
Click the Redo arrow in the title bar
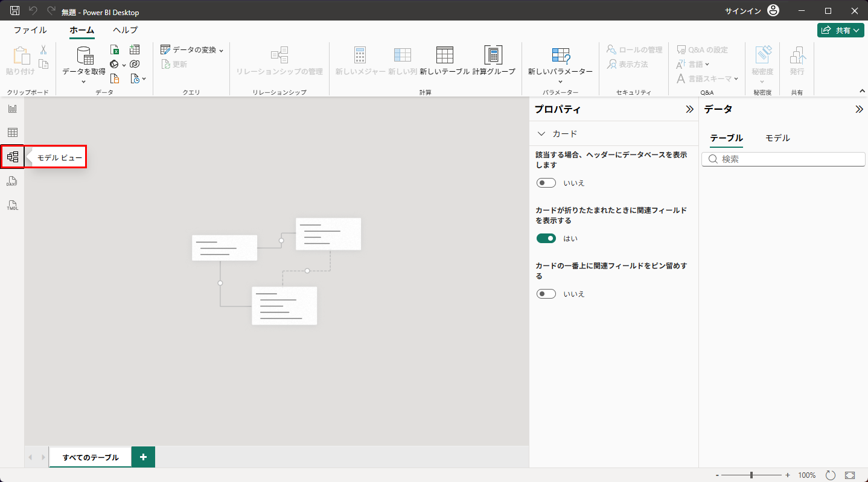[x=51, y=11]
